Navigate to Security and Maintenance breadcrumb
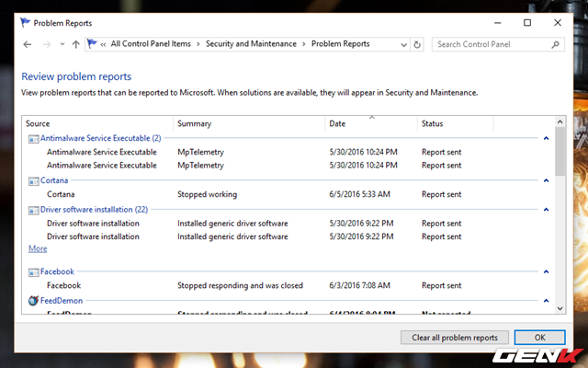 (251, 44)
